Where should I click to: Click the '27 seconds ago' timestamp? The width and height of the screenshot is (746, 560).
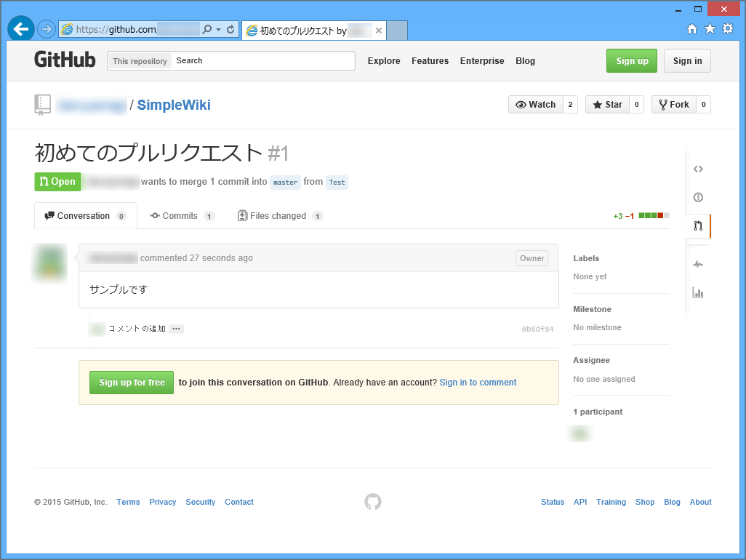tap(221, 258)
